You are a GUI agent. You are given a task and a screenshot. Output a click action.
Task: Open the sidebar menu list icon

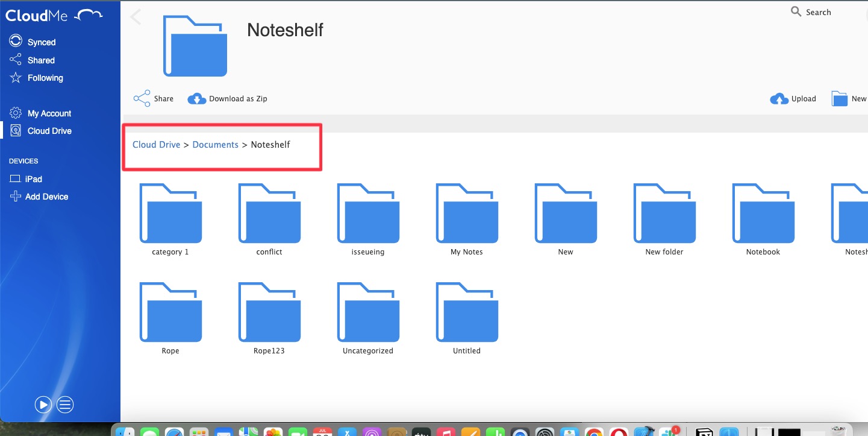(x=65, y=405)
